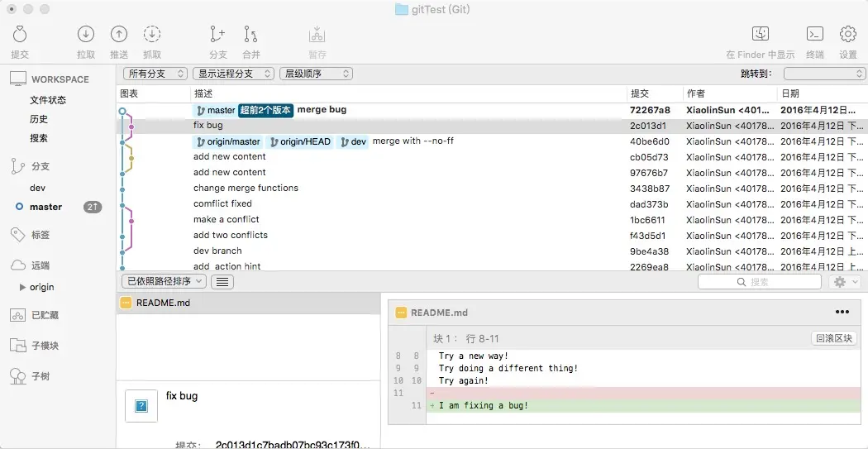Click the README.md file status icon in file list
The width and height of the screenshot is (868, 449).
[x=126, y=303]
